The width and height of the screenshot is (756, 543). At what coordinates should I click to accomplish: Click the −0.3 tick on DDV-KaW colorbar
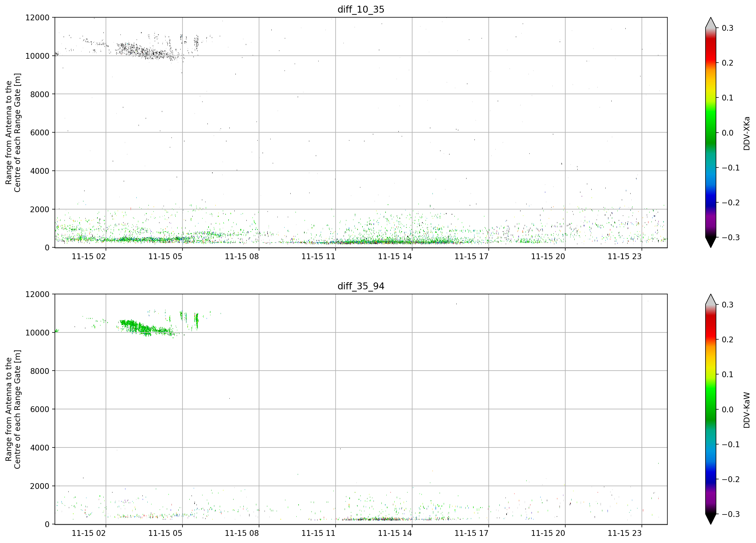point(731,514)
